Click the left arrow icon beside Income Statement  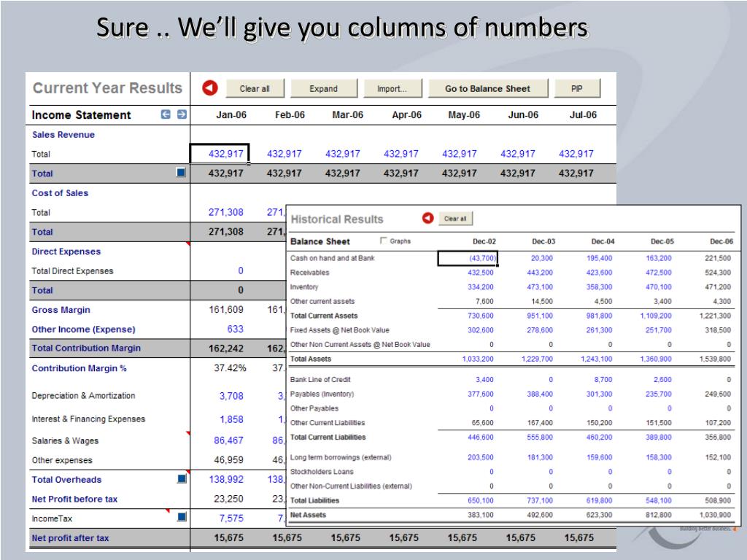click(166, 114)
